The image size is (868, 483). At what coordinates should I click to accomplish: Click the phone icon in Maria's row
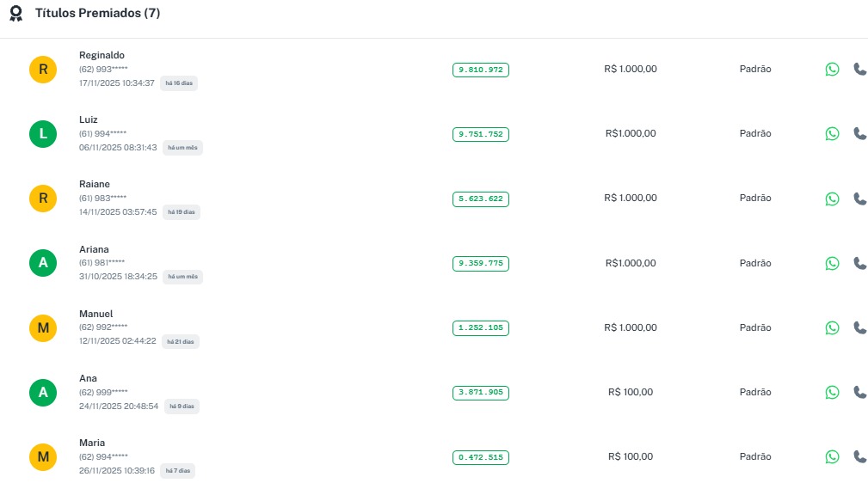point(859,456)
